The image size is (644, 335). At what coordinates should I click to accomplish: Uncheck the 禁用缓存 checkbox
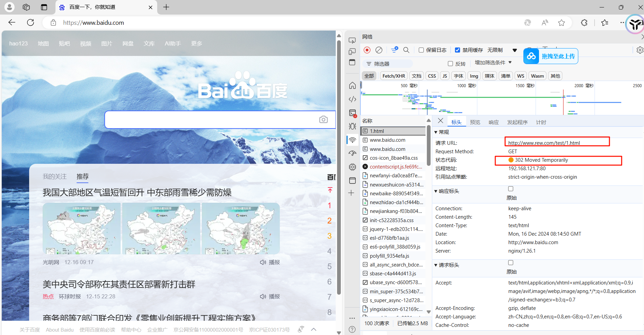tap(457, 50)
